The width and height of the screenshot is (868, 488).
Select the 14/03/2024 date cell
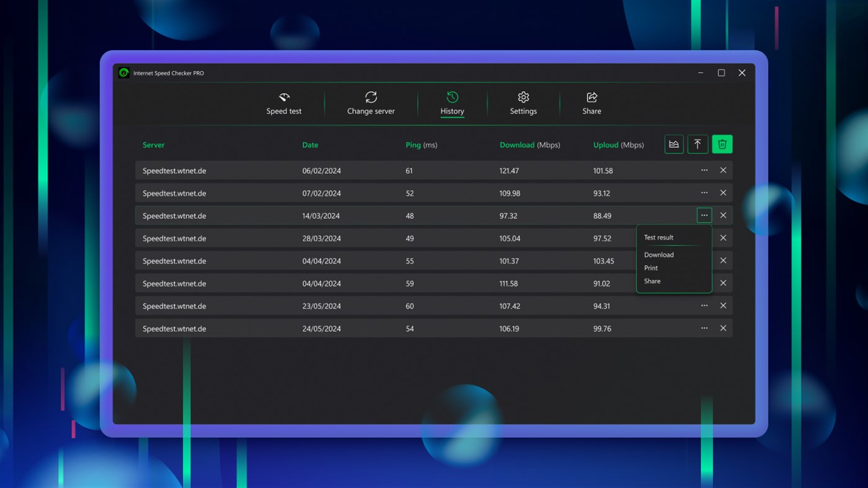[321, 216]
